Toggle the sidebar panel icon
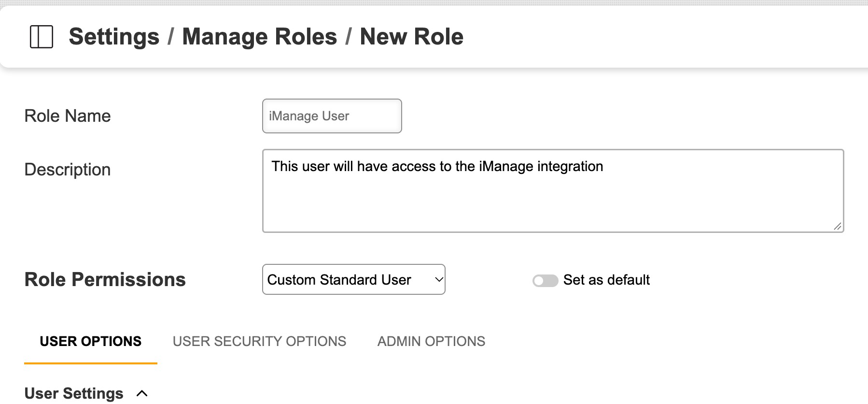The image size is (868, 404). (42, 37)
